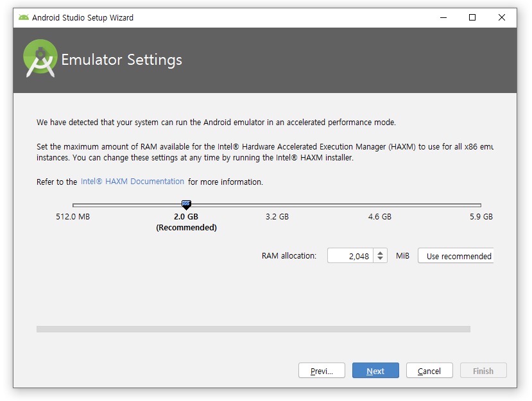Click the Use recommended button

coord(456,256)
